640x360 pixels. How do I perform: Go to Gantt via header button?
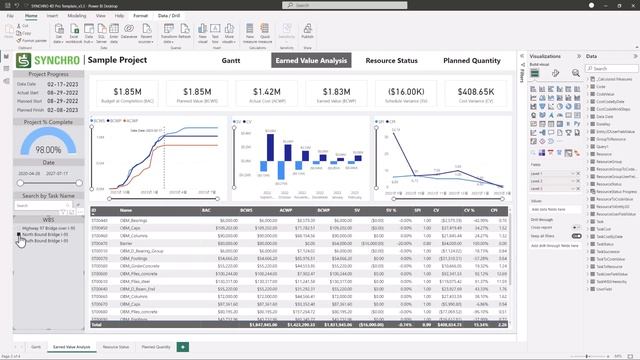(231, 60)
